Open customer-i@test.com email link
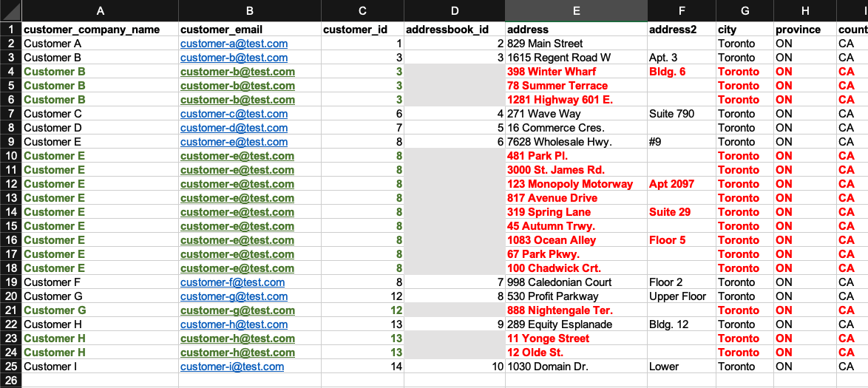The height and width of the screenshot is (388, 868). [x=232, y=367]
